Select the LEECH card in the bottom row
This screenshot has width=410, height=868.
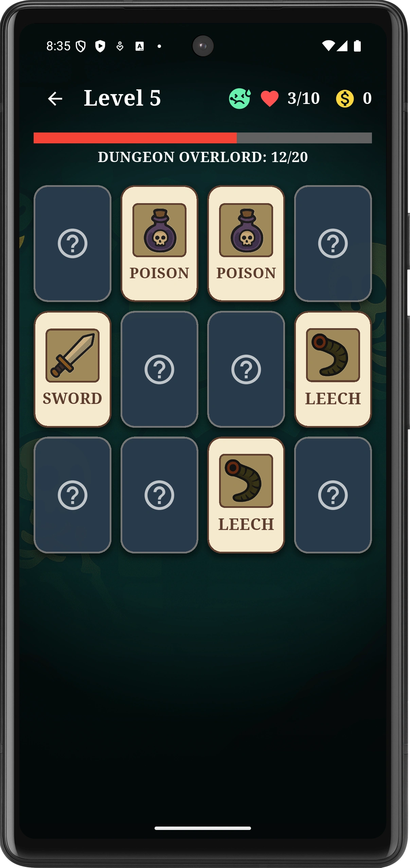point(246,495)
